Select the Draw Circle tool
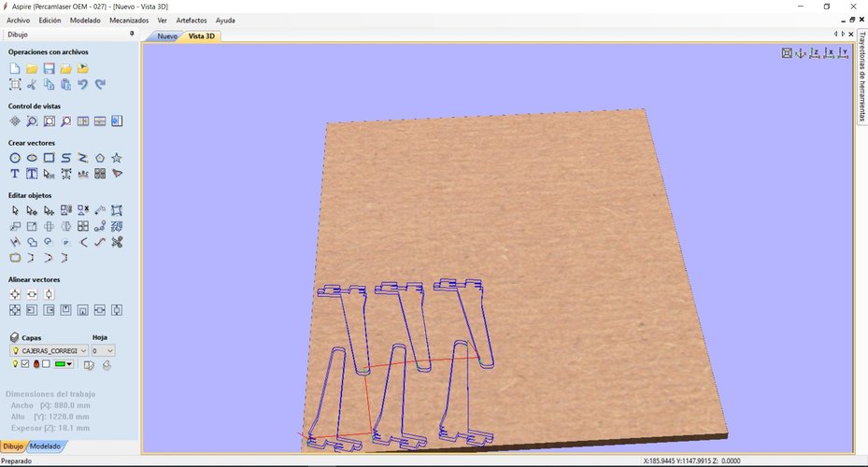 click(x=15, y=158)
